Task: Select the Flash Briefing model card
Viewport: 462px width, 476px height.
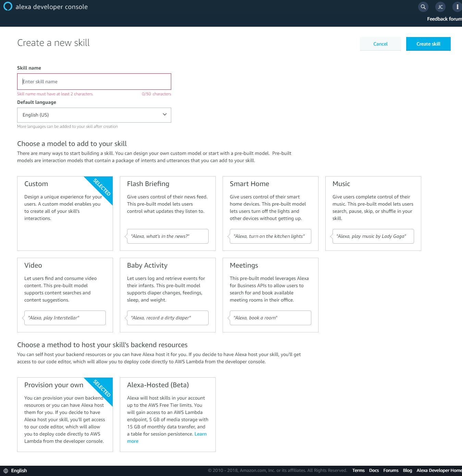Action: tap(168, 213)
